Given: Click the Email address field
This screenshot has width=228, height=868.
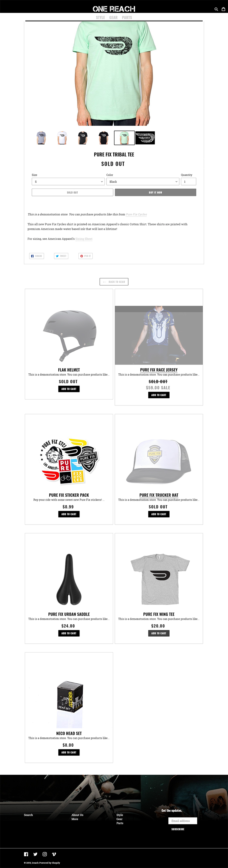Looking at the screenshot, I should coord(183,821).
